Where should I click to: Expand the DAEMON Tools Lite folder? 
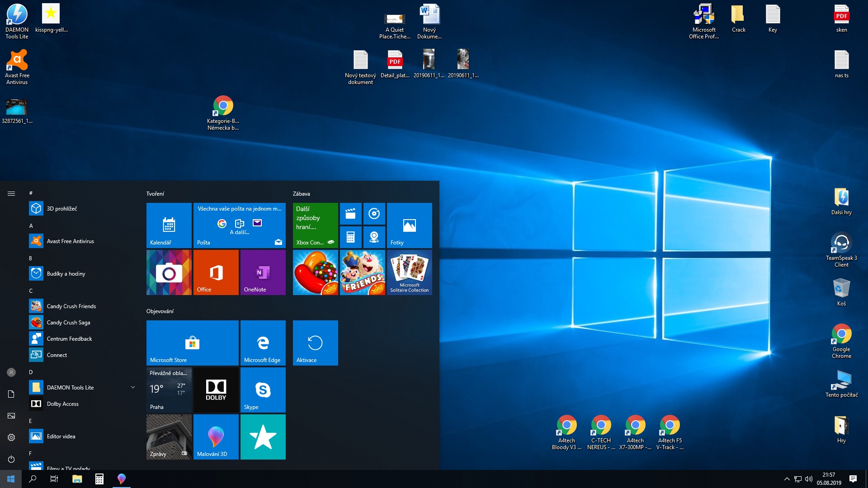[x=133, y=387]
